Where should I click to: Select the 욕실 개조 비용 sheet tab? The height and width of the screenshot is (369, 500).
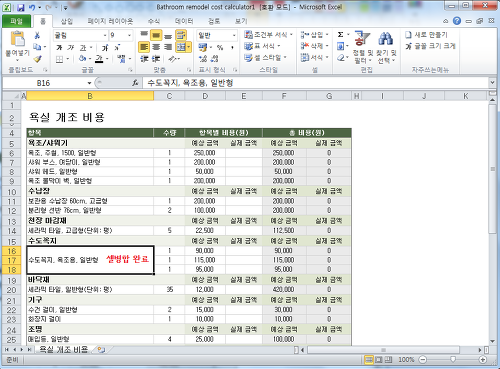click(x=63, y=349)
